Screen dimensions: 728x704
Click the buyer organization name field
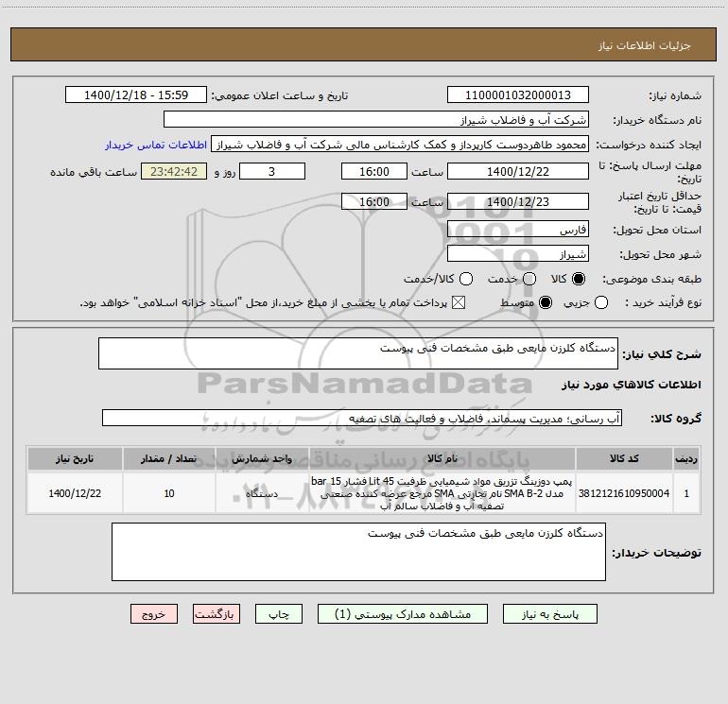pyautogui.click(x=376, y=120)
